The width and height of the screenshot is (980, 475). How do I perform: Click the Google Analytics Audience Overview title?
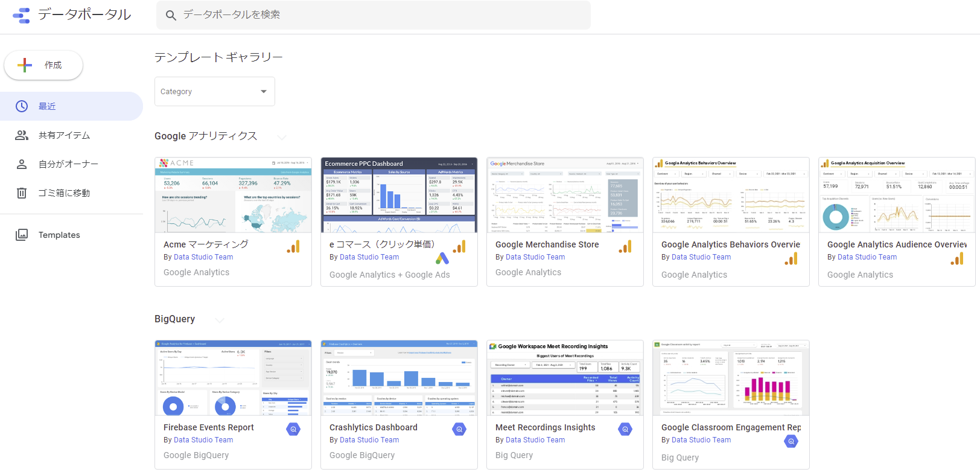tap(897, 244)
